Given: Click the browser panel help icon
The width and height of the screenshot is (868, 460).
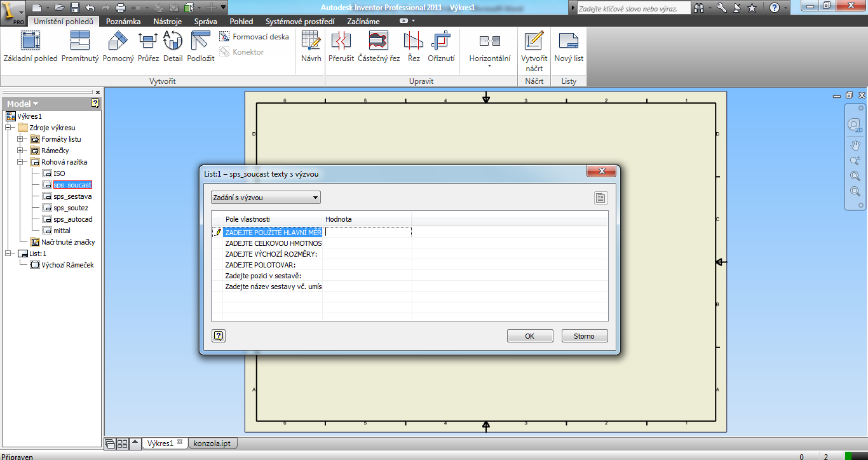Looking at the screenshot, I should [x=95, y=103].
